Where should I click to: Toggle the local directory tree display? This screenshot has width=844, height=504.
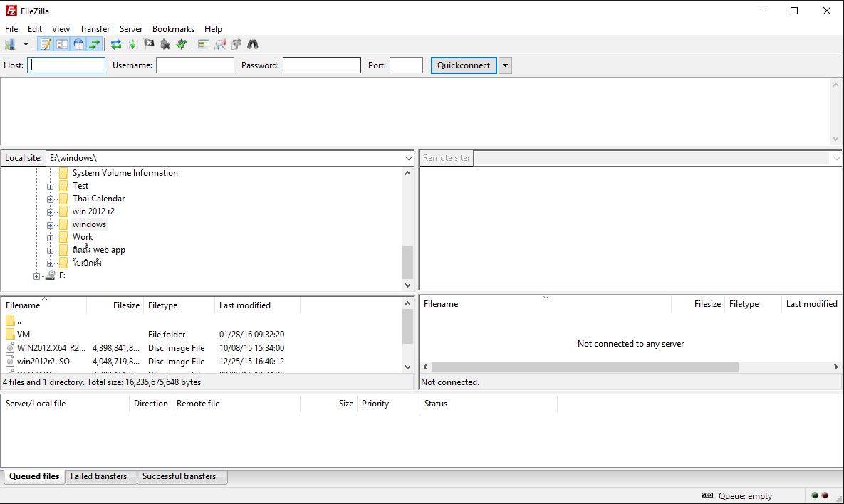click(62, 44)
